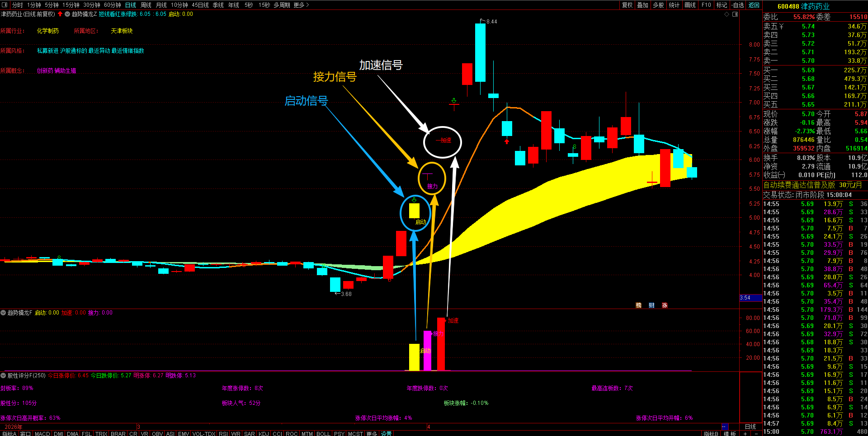
Task: Click the plus zoom icon at bottom right
Action: tap(745, 433)
